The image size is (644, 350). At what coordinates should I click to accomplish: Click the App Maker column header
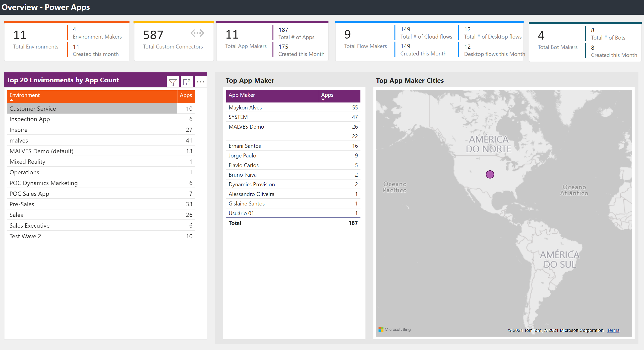[241, 95]
